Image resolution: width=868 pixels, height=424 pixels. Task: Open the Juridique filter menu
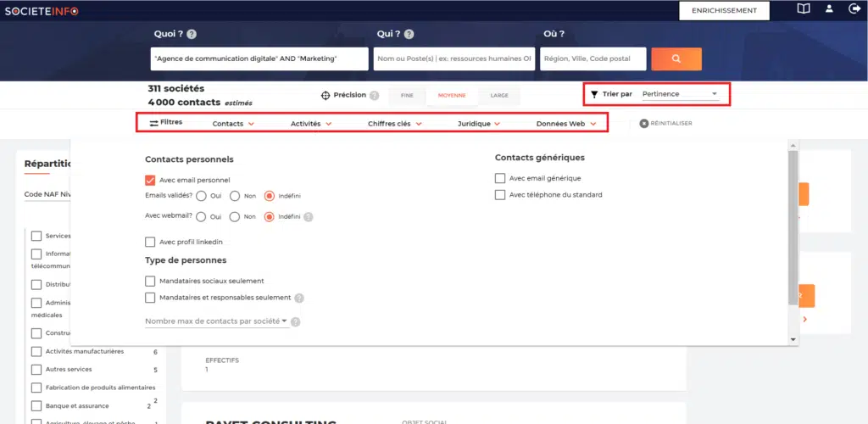[479, 124]
